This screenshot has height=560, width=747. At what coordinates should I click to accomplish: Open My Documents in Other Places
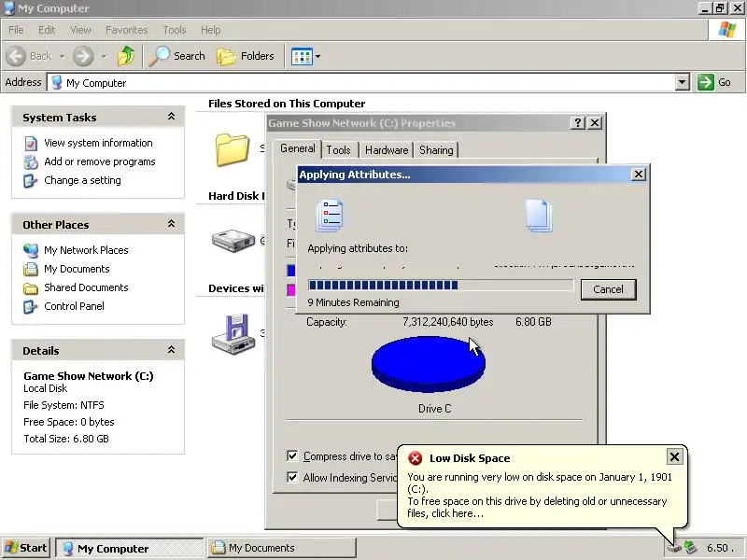[x=77, y=269]
